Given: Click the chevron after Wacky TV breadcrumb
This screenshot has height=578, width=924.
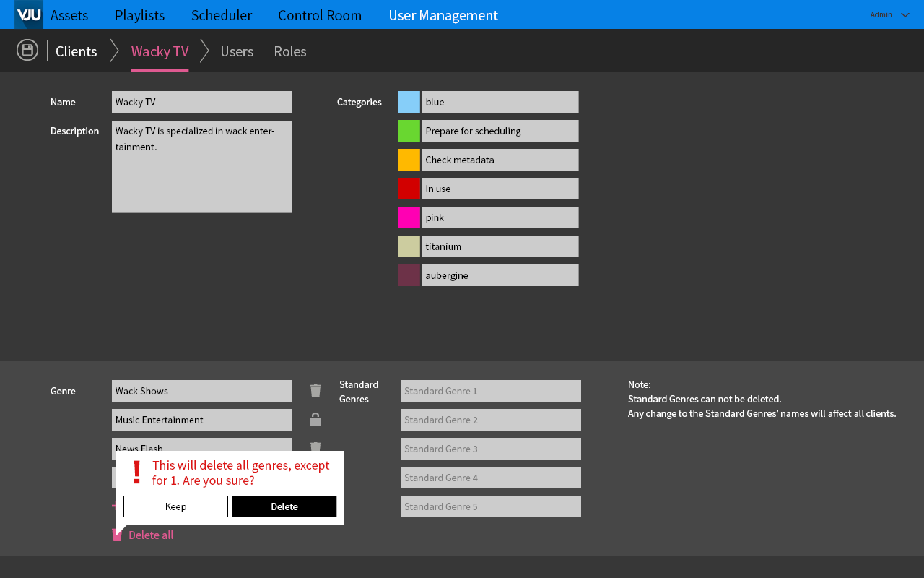Looking at the screenshot, I should point(204,51).
